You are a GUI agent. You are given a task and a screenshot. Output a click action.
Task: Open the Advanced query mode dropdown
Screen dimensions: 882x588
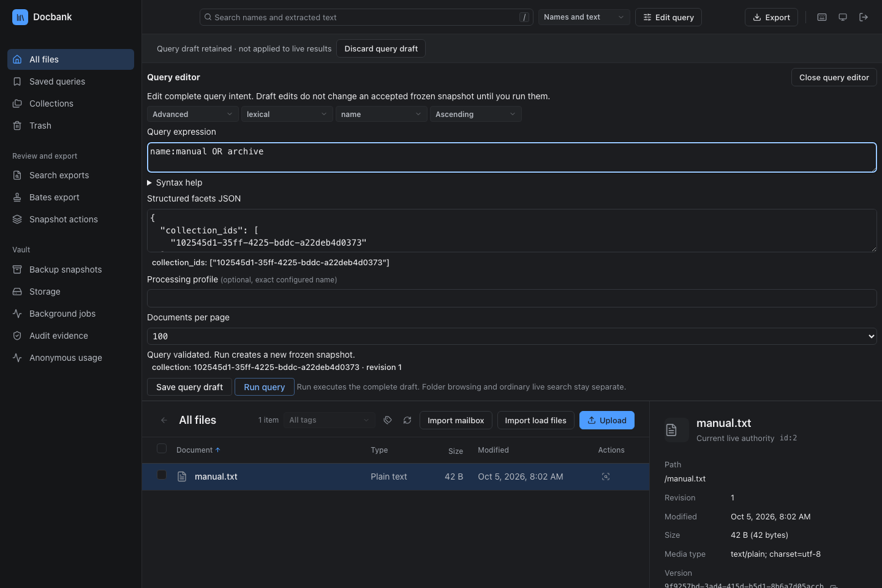coord(193,114)
